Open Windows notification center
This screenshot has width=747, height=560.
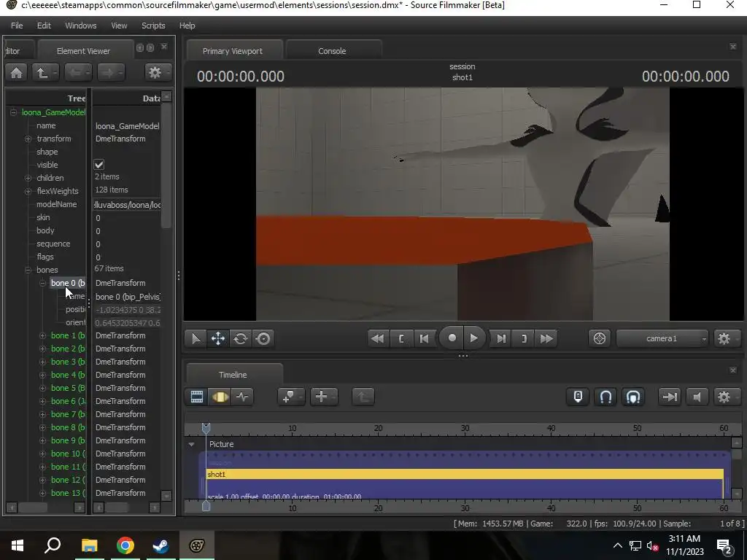point(724,545)
